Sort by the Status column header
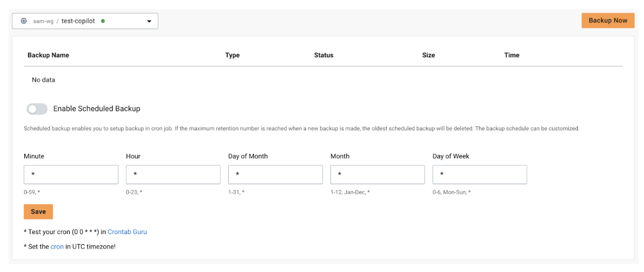Screen dimensions: 644x272 (324, 55)
